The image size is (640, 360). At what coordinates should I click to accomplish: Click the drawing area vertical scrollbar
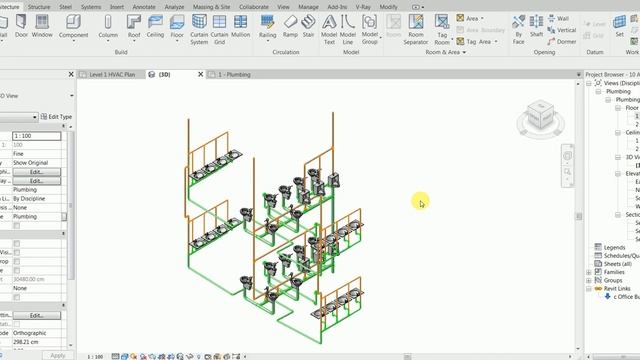578,216
